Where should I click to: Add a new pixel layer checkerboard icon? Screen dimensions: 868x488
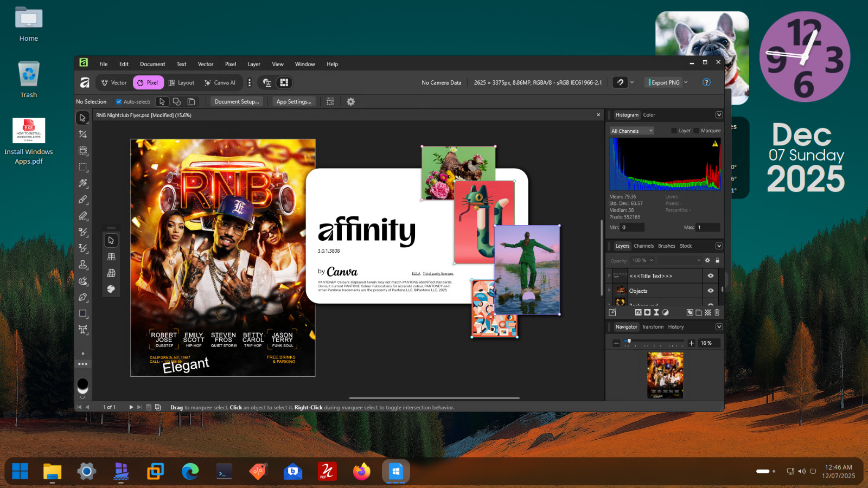[x=707, y=312]
